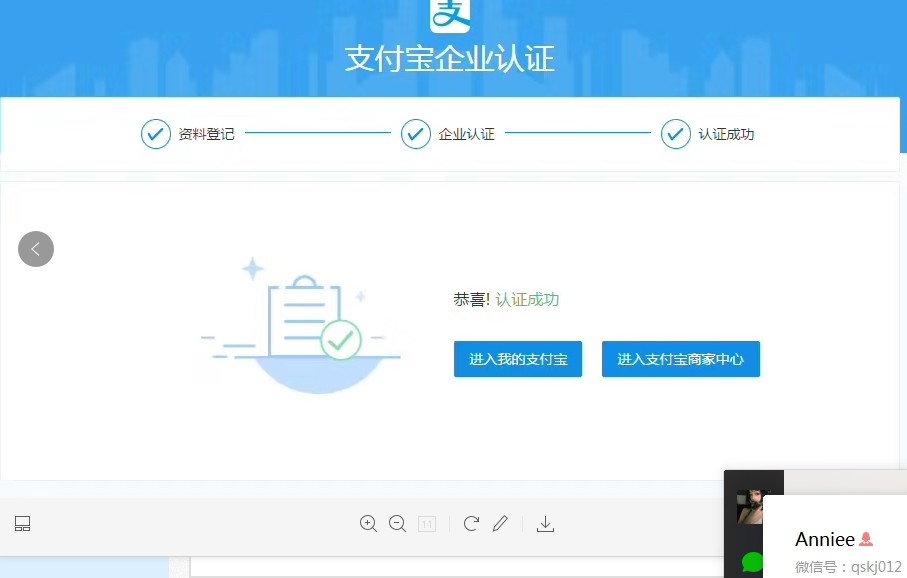Click 进入支付宝商家中心 button
Image resolution: width=907 pixels, height=578 pixels.
point(681,359)
